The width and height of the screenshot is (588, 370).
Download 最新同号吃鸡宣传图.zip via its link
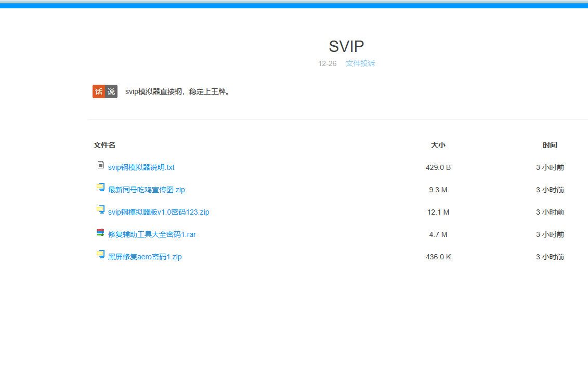(x=146, y=190)
